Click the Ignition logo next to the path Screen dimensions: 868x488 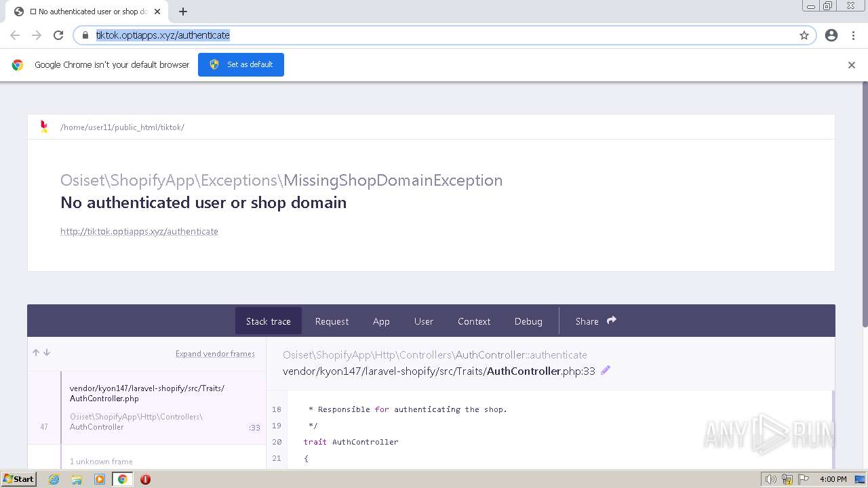click(x=44, y=127)
